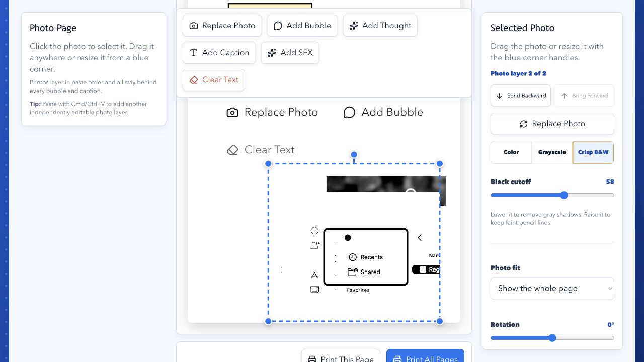Image resolution: width=644 pixels, height=362 pixels.
Task: Click the Print All Pages button
Action: tap(425, 356)
